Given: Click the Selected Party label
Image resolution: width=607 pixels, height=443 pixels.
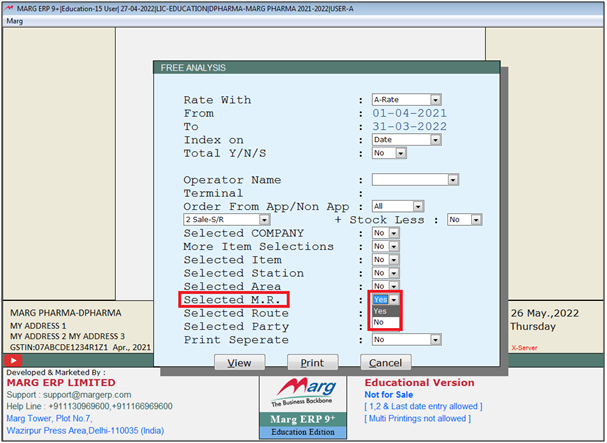Looking at the screenshot, I should pyautogui.click(x=236, y=326).
